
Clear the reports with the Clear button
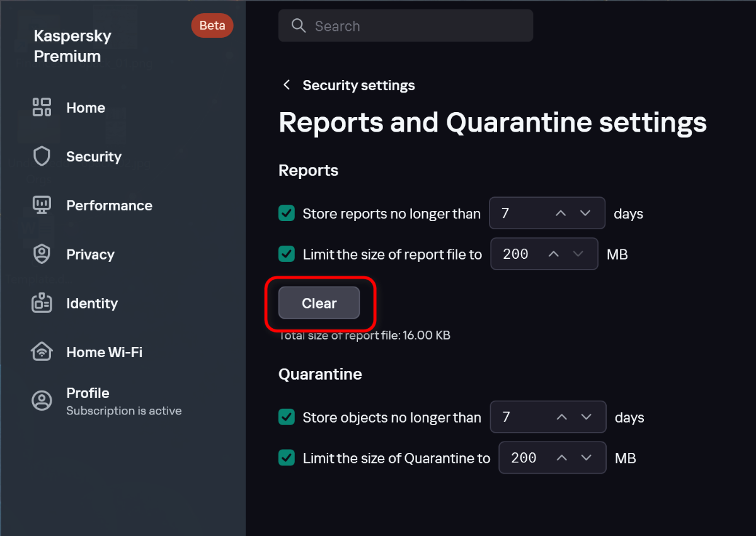(319, 303)
